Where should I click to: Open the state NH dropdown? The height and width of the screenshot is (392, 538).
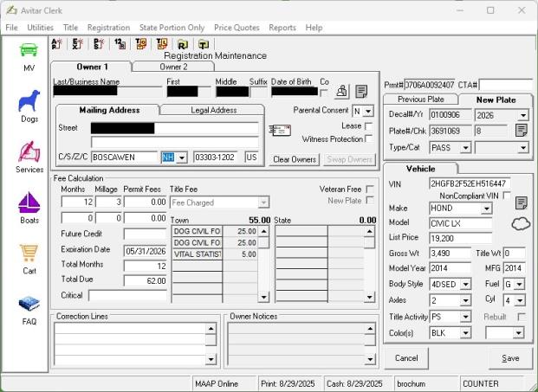(x=182, y=157)
